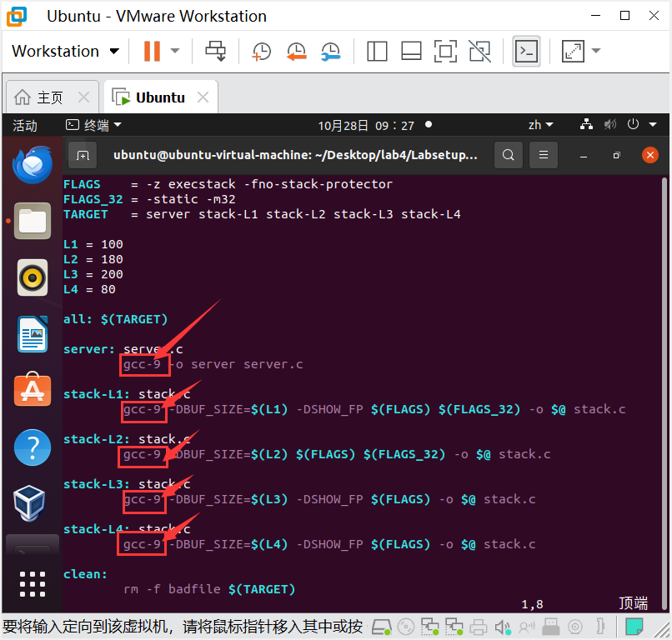Launch Firefox from the Ubuntu dock
672x640 pixels.
click(x=32, y=164)
